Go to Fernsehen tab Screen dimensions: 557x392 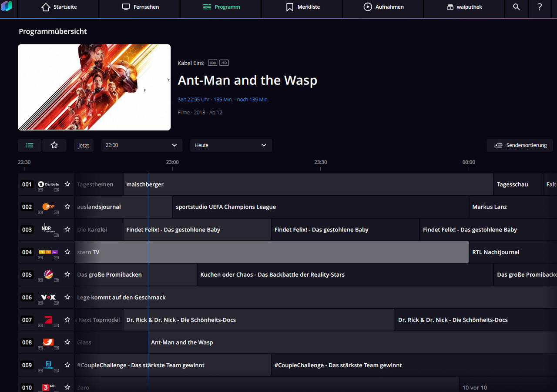click(x=140, y=7)
